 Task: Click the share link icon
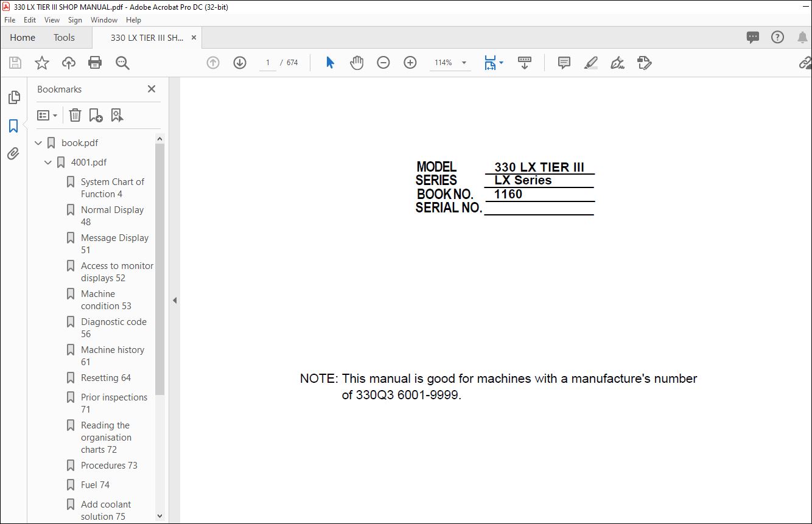tap(805, 63)
